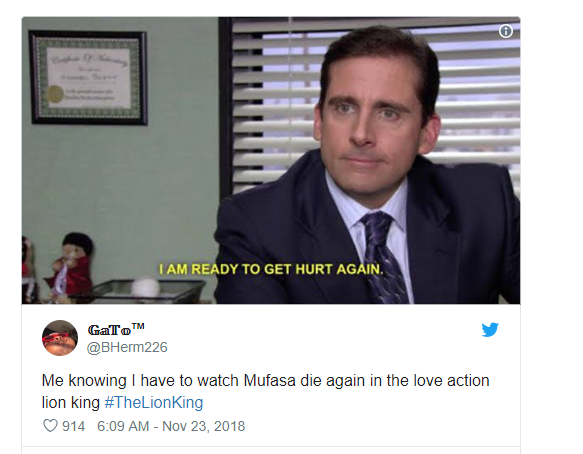Click the 914 likes count
The height and width of the screenshot is (454, 583).
tap(74, 426)
